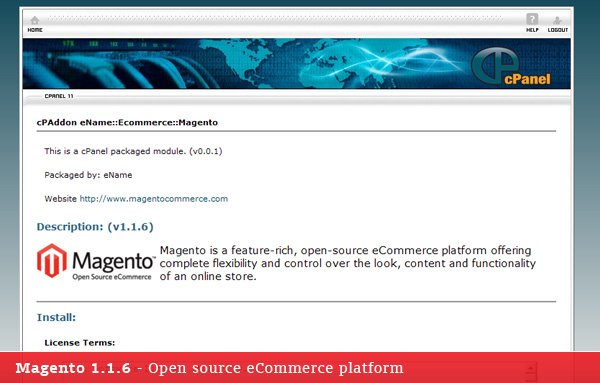
Task: Click 'This is a cPanel packaged module' text
Action: pyautogui.click(x=133, y=151)
